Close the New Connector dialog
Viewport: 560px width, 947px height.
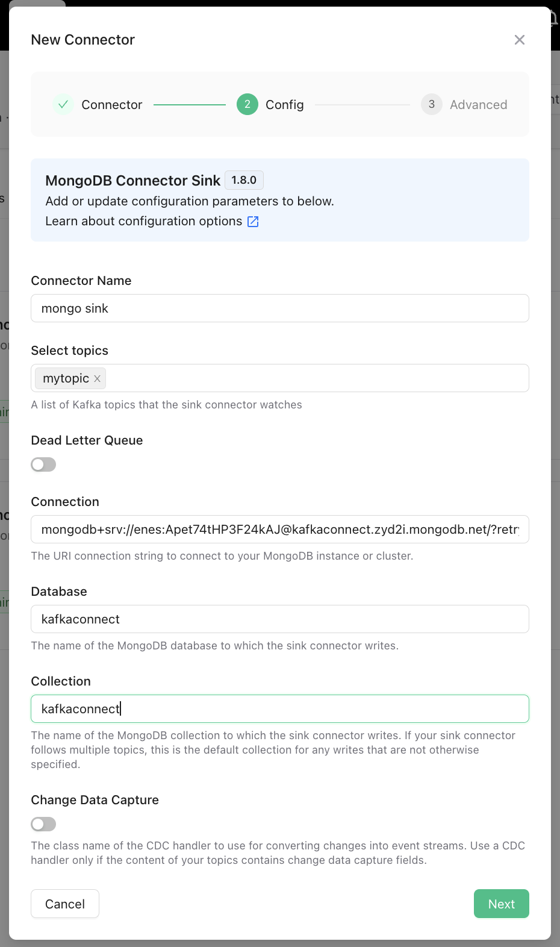[519, 40]
